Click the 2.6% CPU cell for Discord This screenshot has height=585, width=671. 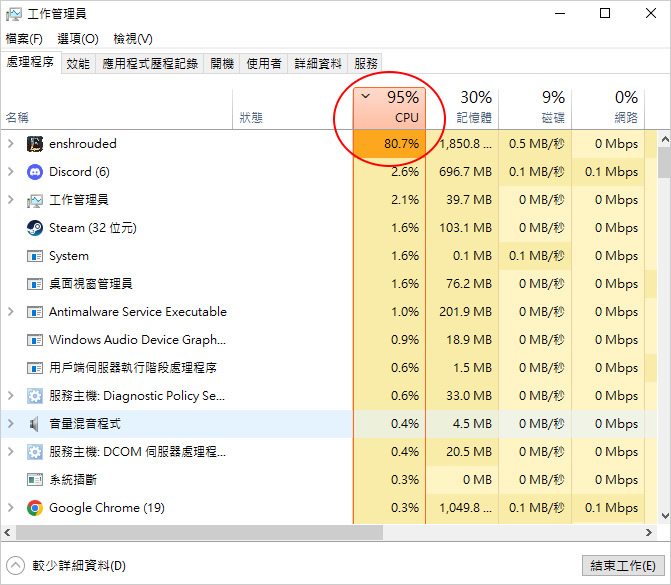389,172
